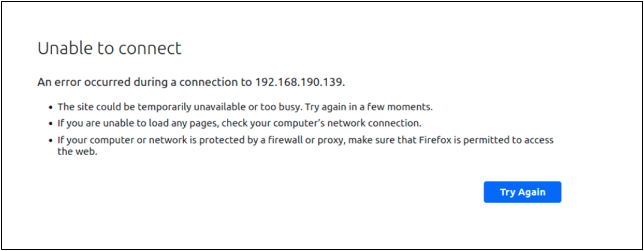
Task: Click the "Unable to connect" heading
Action: click(x=109, y=49)
